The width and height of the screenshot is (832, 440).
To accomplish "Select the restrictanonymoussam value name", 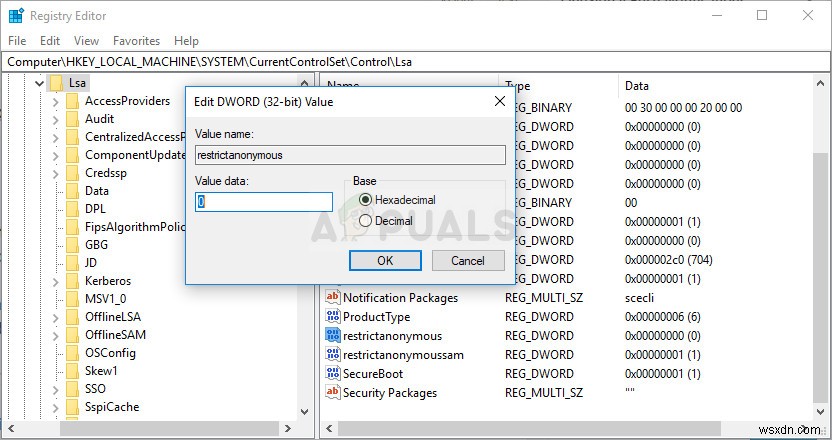I will (x=403, y=355).
